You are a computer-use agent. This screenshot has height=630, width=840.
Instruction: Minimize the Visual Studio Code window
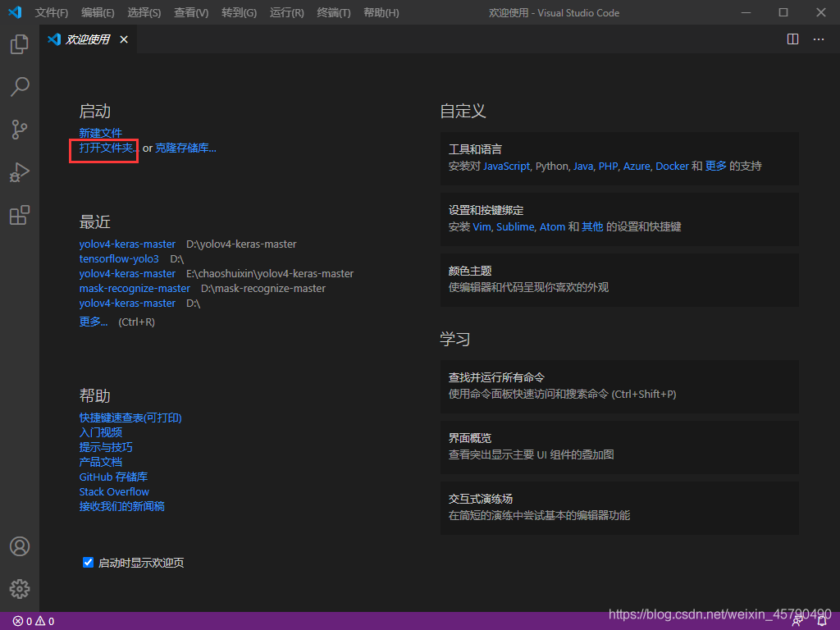tap(746, 12)
